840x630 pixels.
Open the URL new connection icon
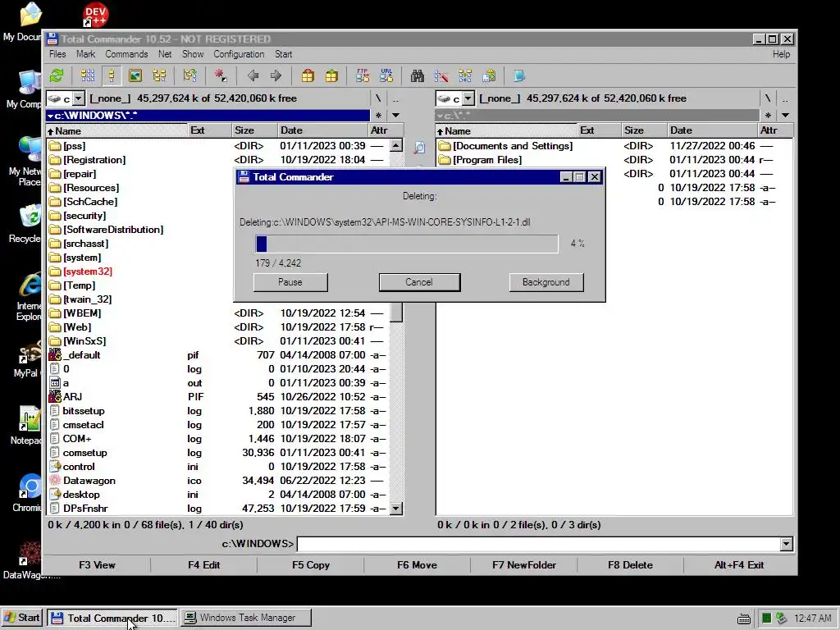click(386, 76)
